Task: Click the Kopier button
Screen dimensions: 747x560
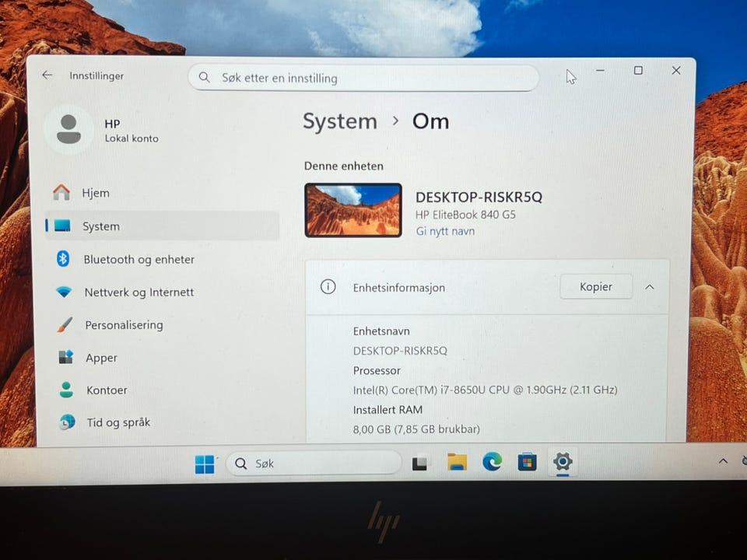Action: point(596,287)
